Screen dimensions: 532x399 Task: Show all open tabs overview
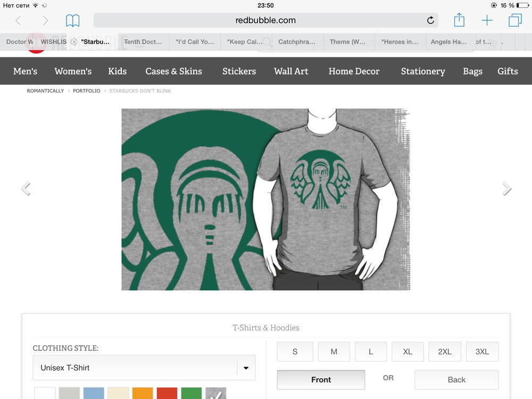coord(515,20)
